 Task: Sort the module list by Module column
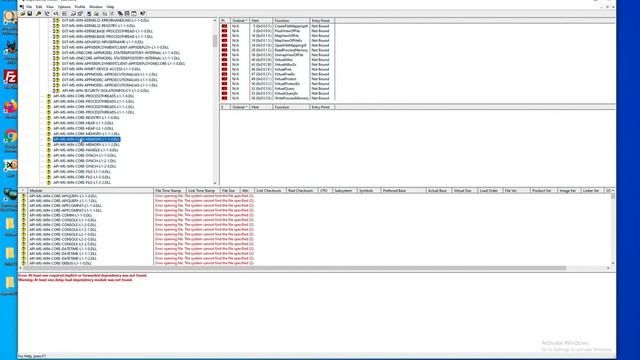click(x=90, y=191)
